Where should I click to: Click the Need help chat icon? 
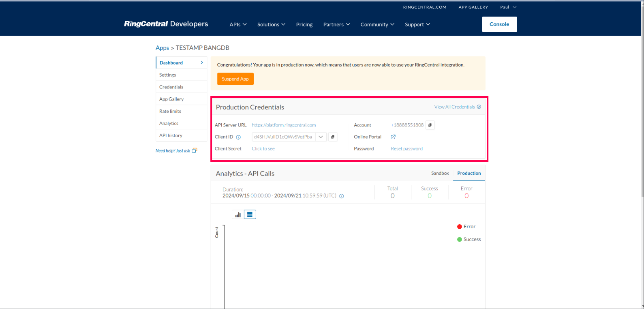tap(195, 151)
